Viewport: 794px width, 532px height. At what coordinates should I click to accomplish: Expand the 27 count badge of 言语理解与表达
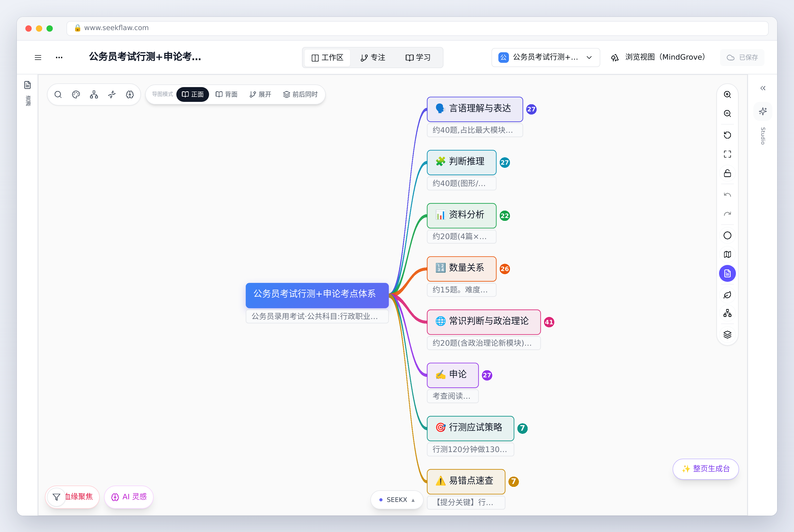[x=531, y=109]
